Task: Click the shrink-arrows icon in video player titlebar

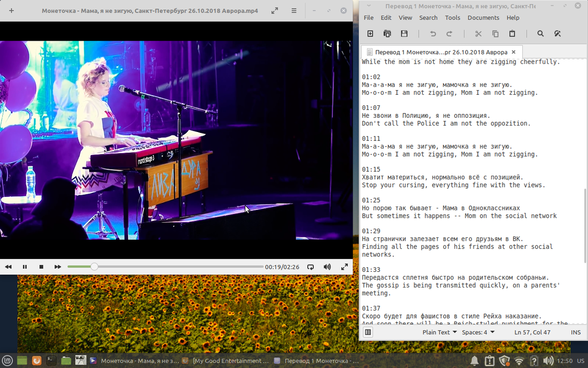Action: 275,10
